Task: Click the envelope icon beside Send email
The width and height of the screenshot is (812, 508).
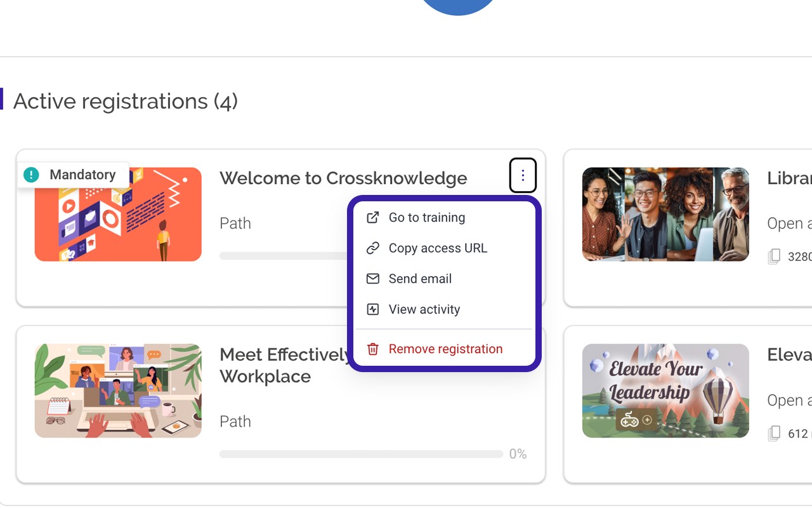Action: tap(373, 279)
